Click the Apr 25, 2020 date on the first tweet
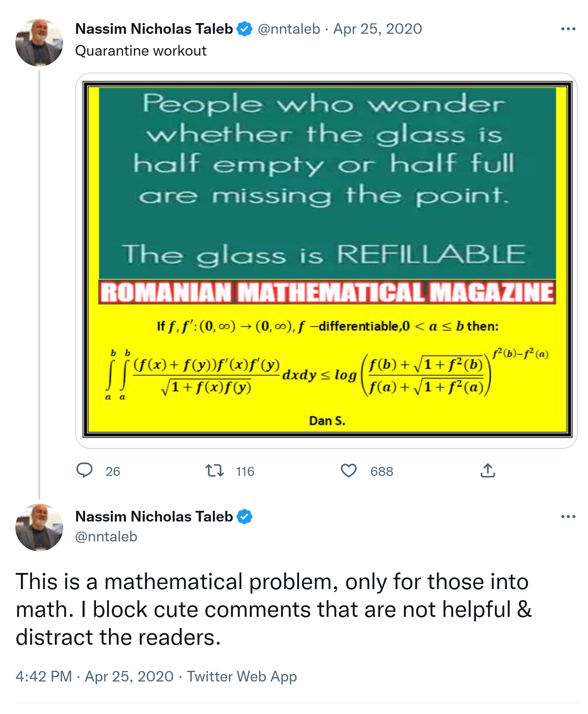 point(377,29)
